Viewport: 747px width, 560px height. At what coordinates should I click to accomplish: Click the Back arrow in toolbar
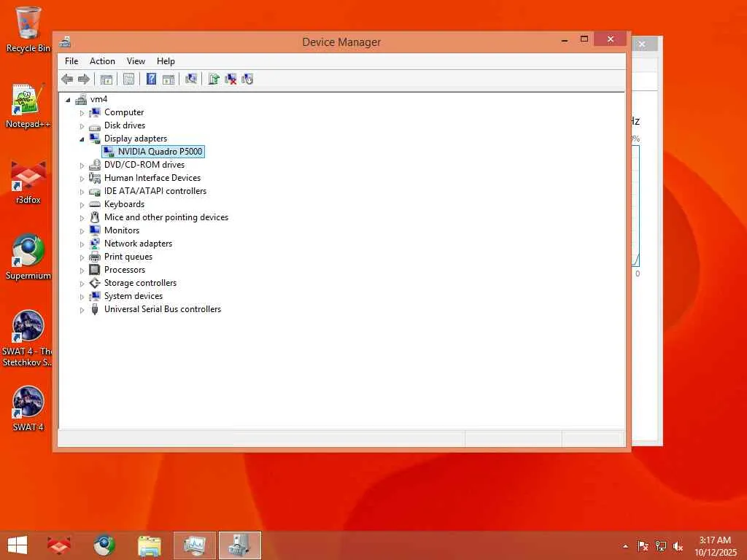pos(67,79)
